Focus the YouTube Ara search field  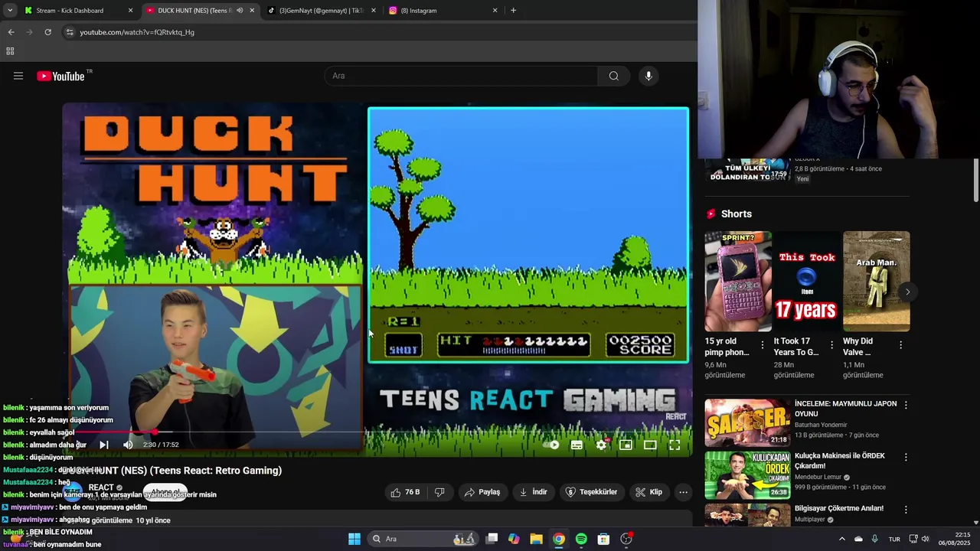[x=461, y=76]
